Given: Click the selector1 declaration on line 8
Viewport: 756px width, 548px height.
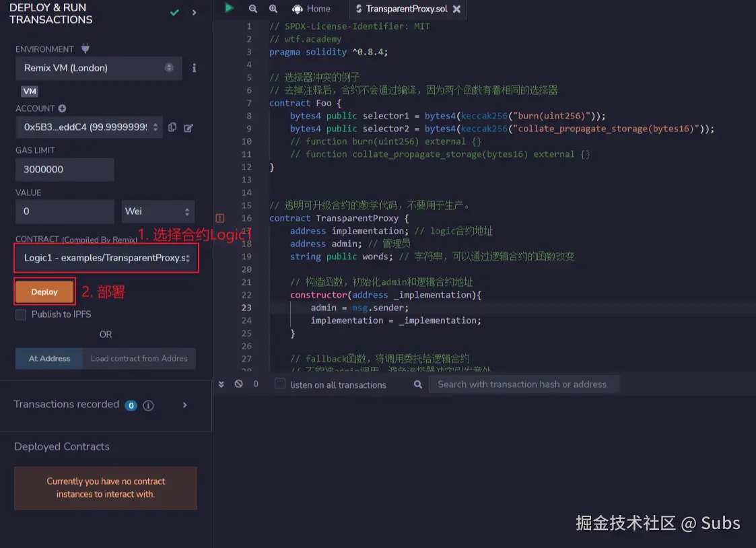Looking at the screenshot, I should tap(448, 116).
